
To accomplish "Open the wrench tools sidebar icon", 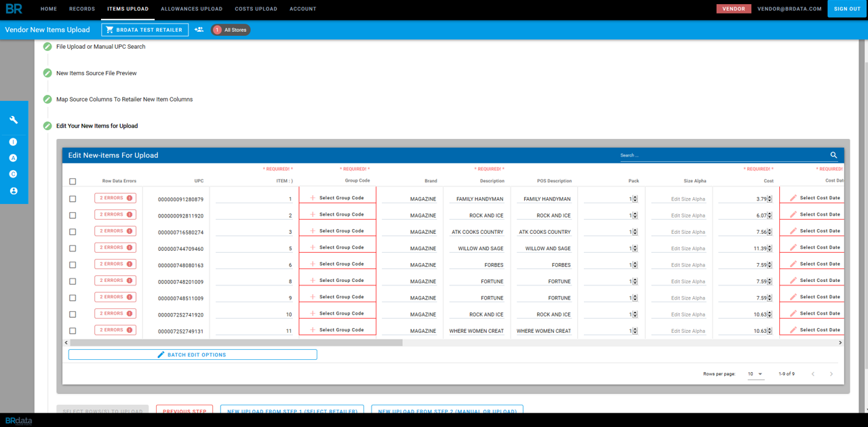I will (14, 120).
